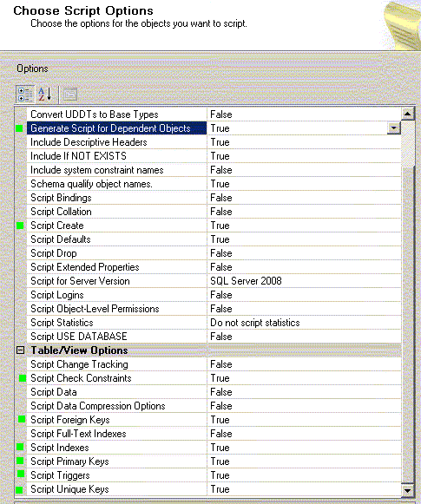Select Script Extended Properties option

click(84, 267)
